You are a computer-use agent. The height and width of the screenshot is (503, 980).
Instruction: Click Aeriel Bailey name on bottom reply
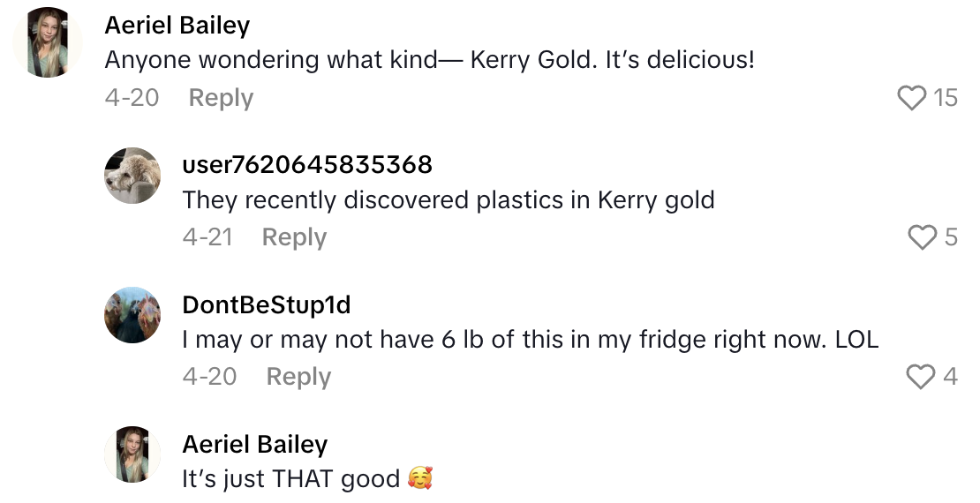point(254,444)
